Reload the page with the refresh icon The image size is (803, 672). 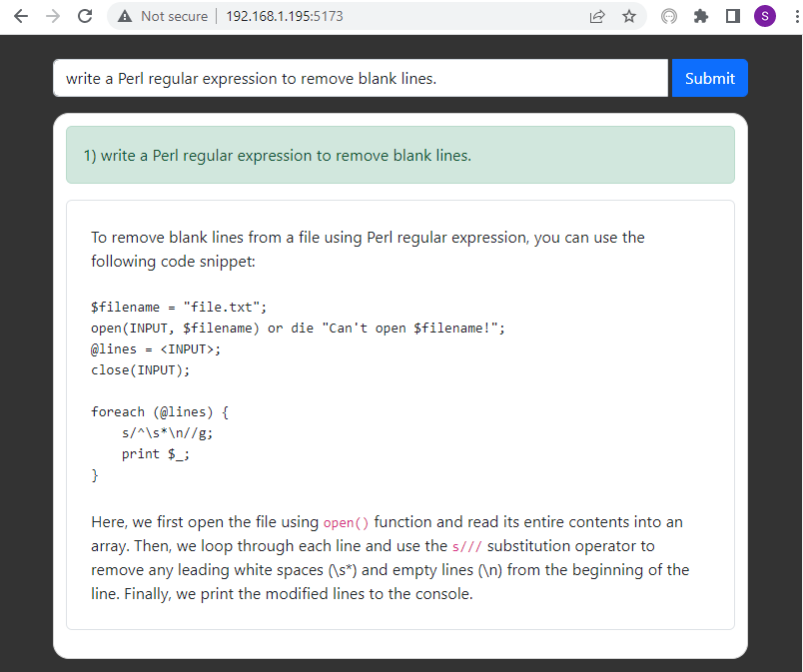click(x=85, y=16)
